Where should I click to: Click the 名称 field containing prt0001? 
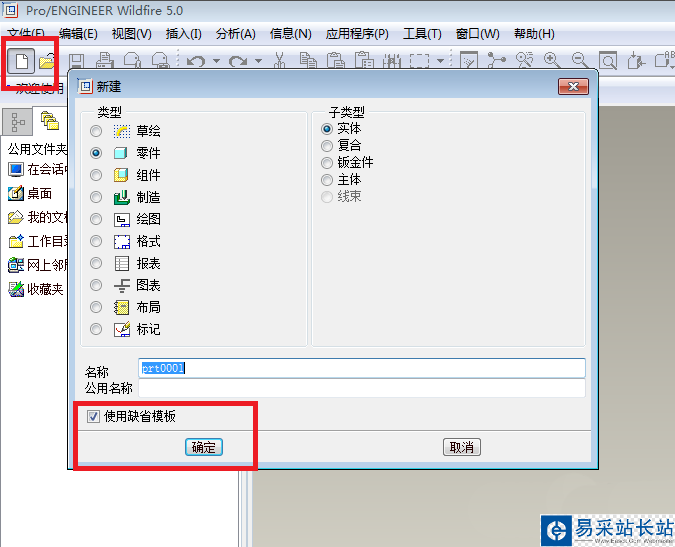point(362,368)
